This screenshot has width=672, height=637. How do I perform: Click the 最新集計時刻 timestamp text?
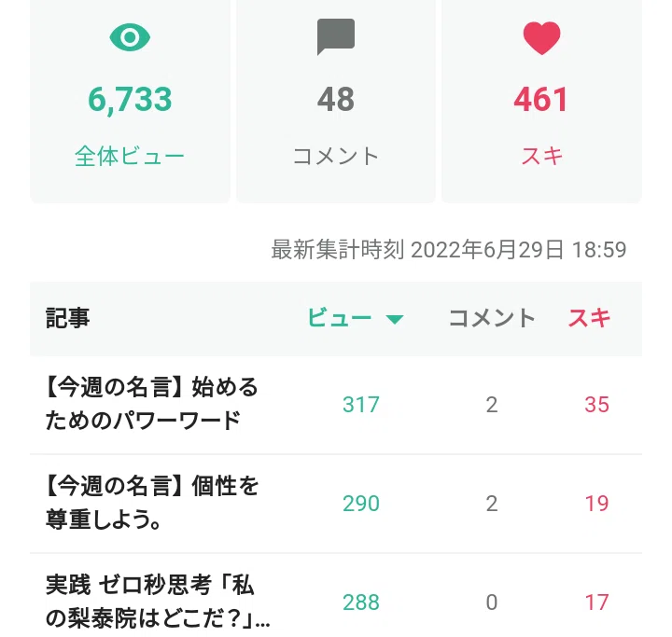tap(449, 249)
